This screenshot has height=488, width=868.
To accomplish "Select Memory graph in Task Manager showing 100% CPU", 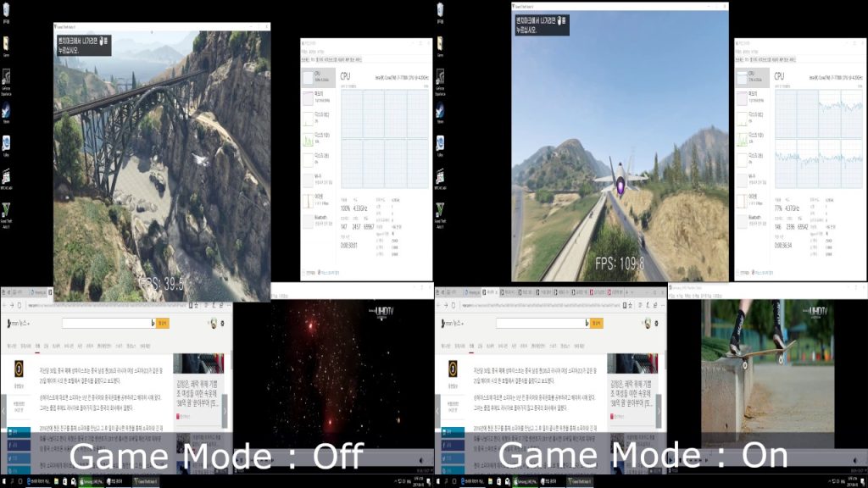I will pyautogui.click(x=309, y=99).
